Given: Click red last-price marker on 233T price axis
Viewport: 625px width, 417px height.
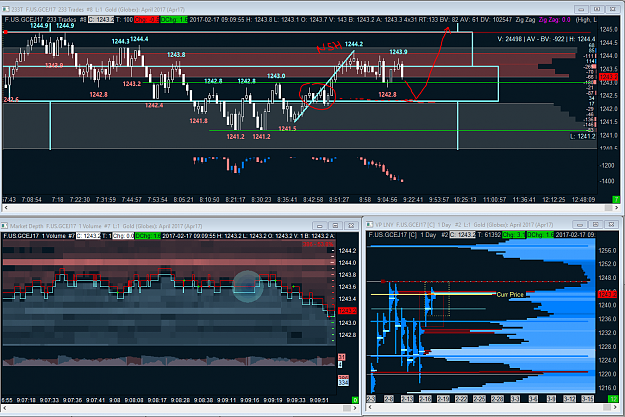Looking at the screenshot, I should [608, 77].
